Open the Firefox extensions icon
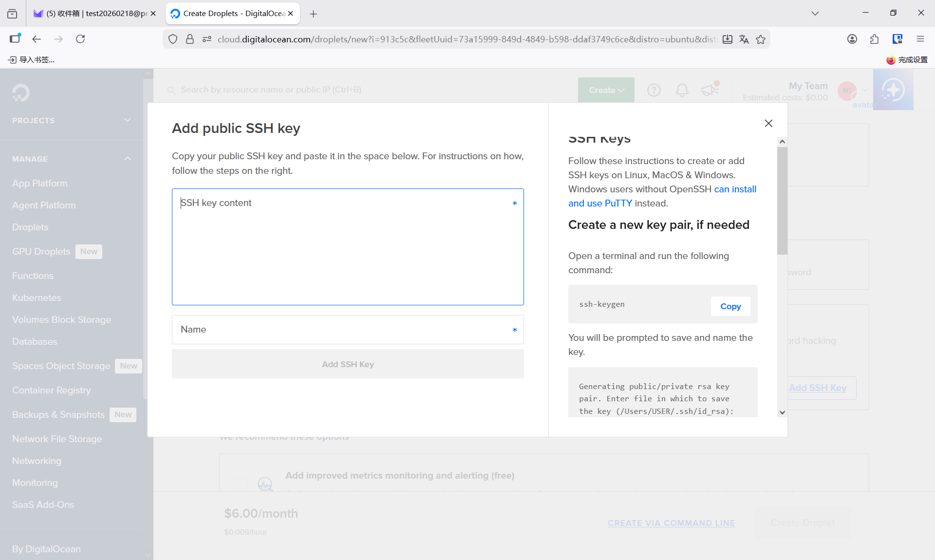Screen dimensions: 935x560 874,39
